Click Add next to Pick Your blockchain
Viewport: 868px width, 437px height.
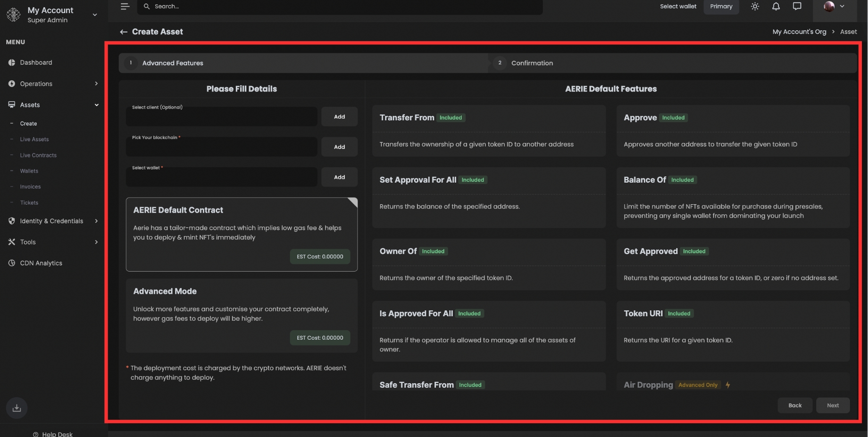coord(339,147)
